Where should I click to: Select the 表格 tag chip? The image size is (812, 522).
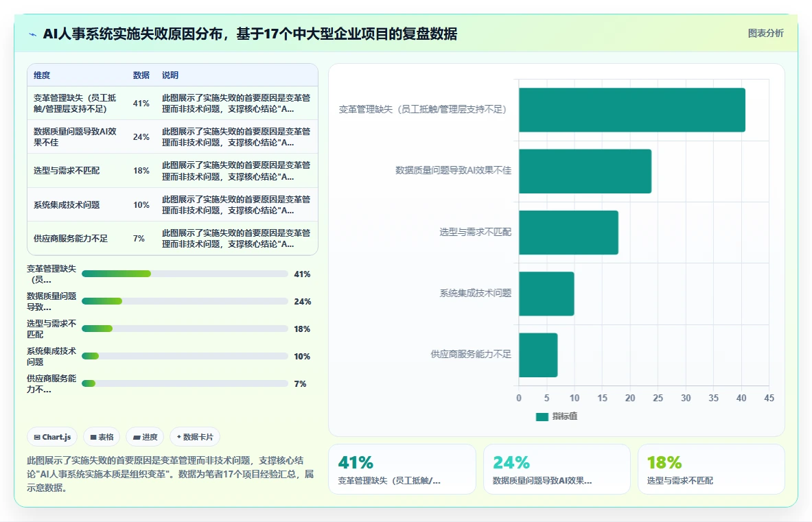point(102,437)
